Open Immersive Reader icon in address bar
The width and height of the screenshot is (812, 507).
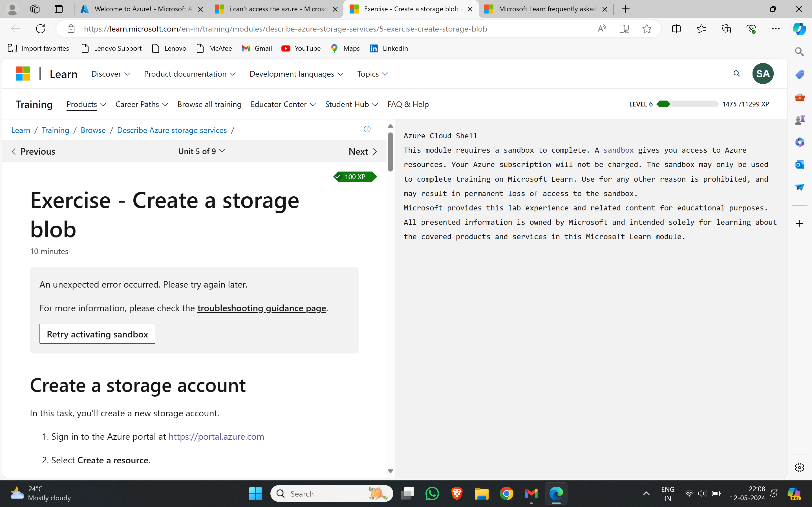[x=624, y=29]
